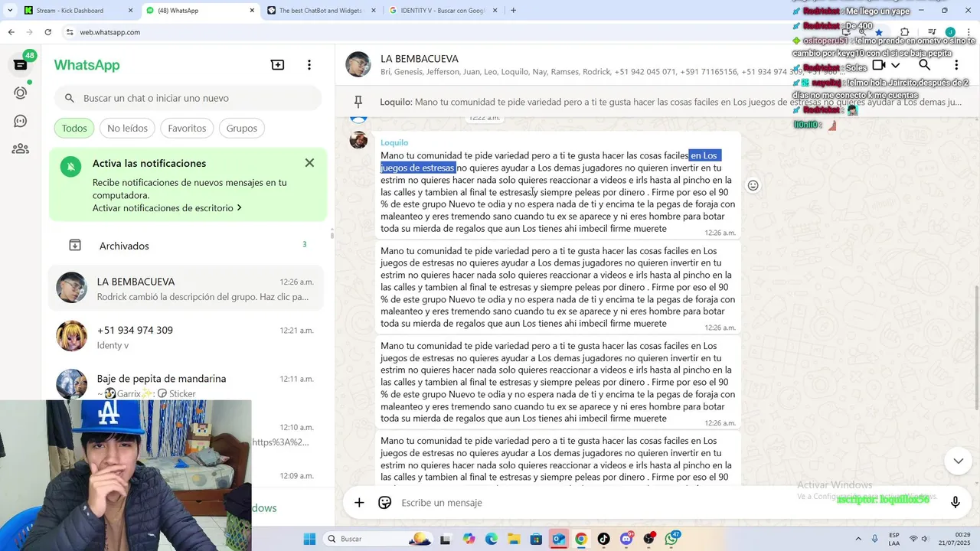Select the Favoritos filter chip
This screenshot has height=551, width=980.
tap(187, 128)
